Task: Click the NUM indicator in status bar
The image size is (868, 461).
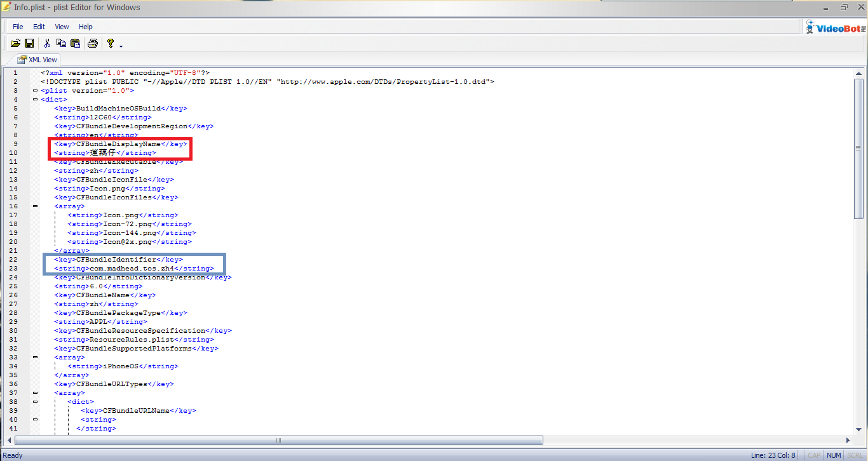Action: (834, 455)
